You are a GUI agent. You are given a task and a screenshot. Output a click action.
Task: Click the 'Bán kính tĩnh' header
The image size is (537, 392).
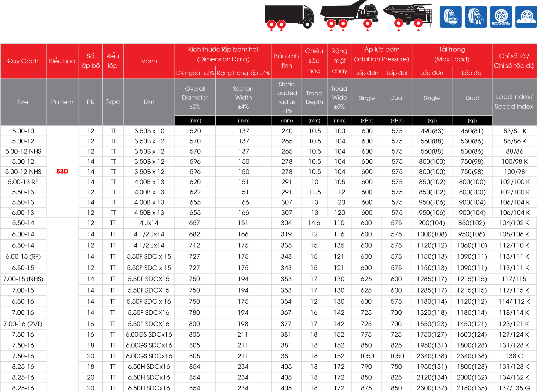287,61
